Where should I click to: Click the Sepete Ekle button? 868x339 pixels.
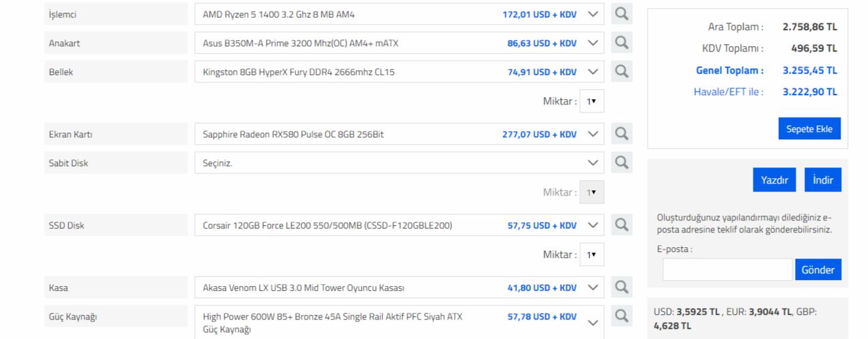coord(809,129)
